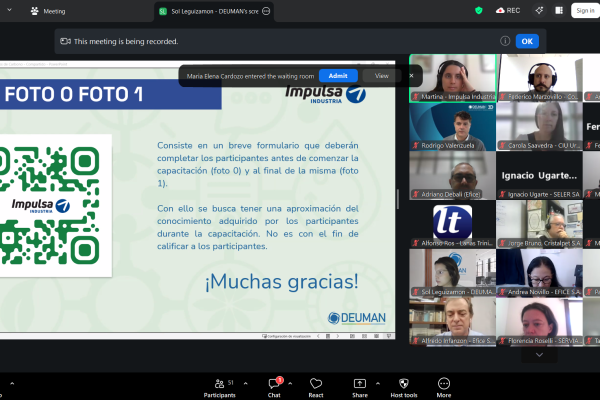The width and height of the screenshot is (600, 400).
Task: Click OK on recording notice
Action: pos(527,41)
